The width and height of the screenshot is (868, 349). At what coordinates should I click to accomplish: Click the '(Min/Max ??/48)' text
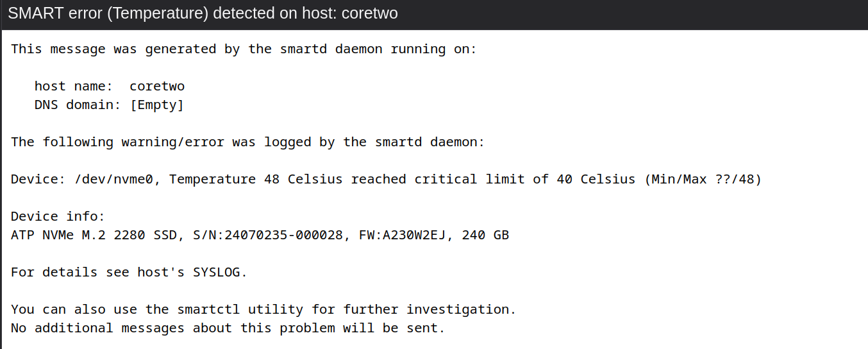click(703, 179)
